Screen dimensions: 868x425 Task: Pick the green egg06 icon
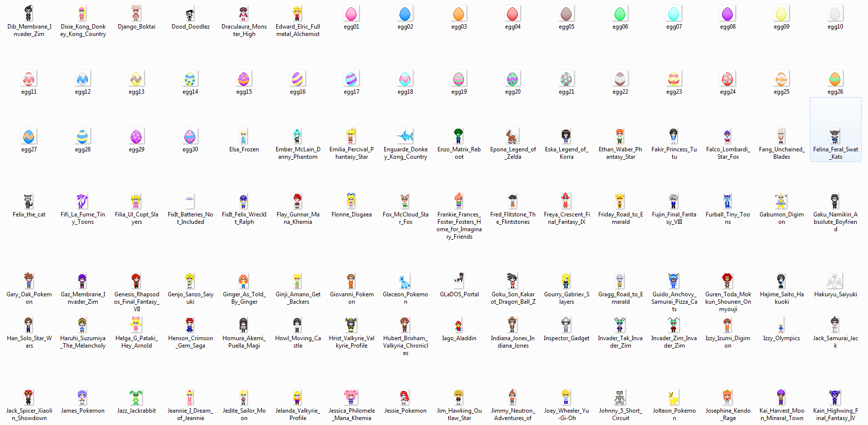coord(620,13)
